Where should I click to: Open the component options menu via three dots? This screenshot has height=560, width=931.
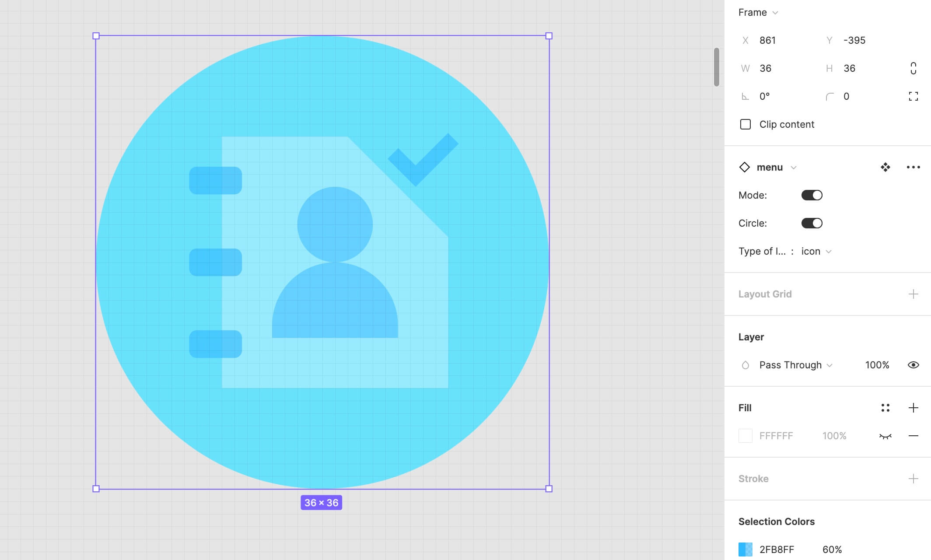tap(913, 167)
